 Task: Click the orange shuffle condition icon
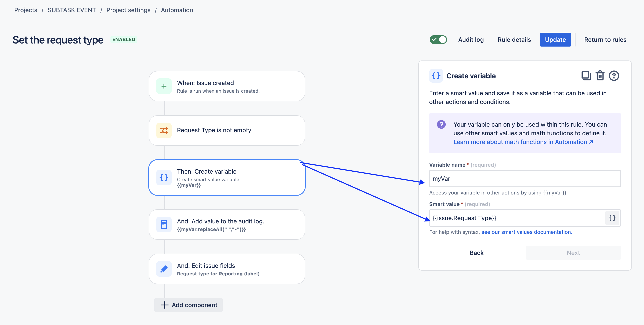[164, 130]
